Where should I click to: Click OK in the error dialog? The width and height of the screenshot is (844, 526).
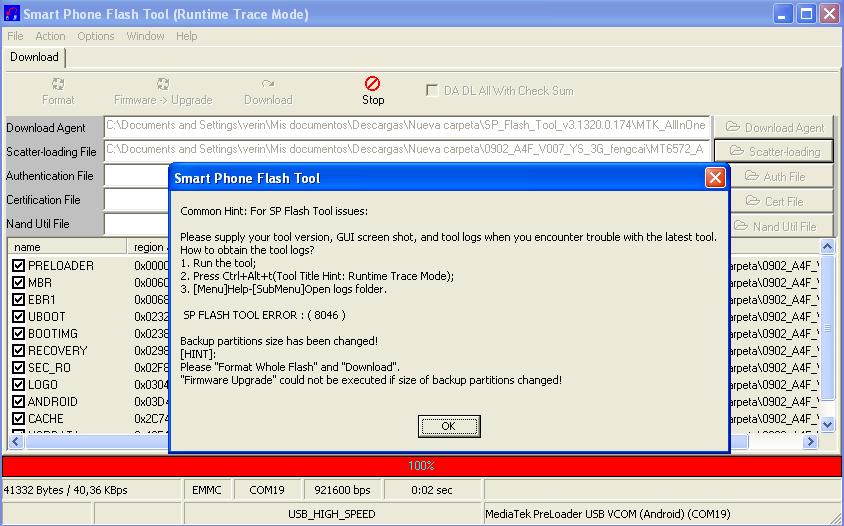pos(449,426)
